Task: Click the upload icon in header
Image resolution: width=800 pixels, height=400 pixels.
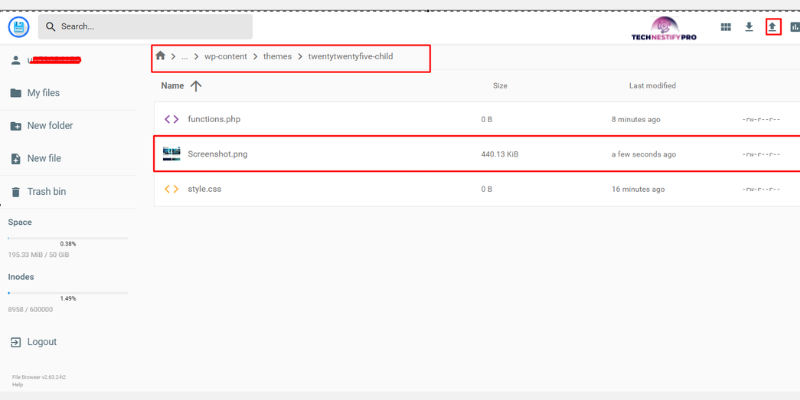Action: click(x=773, y=27)
